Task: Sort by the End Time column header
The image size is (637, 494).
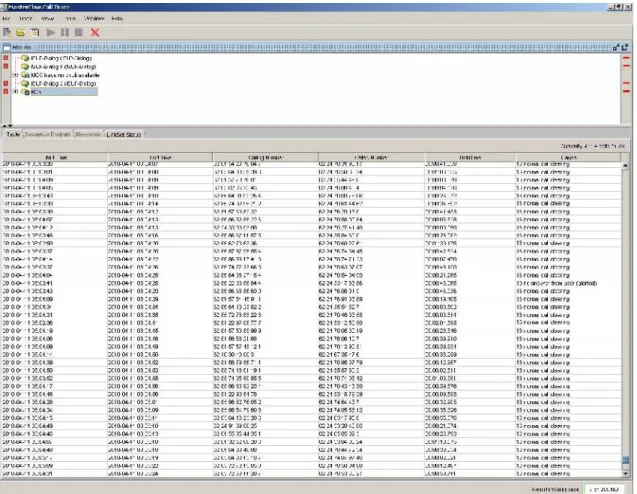Action: point(160,157)
